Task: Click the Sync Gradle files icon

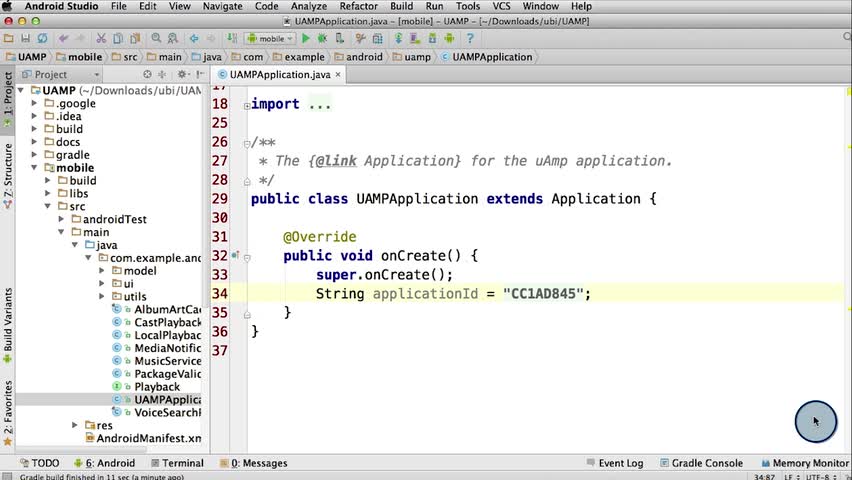Action: (398, 39)
